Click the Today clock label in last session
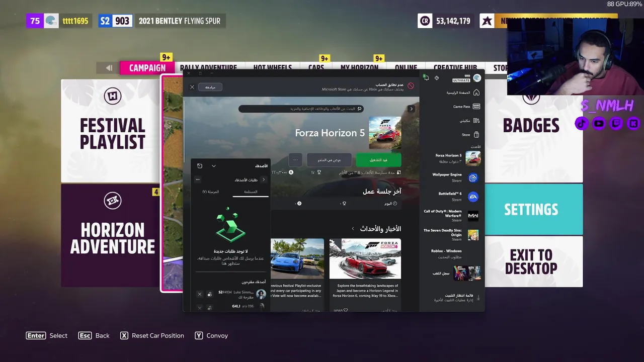Viewport: 644px width, 362px height. point(391,203)
